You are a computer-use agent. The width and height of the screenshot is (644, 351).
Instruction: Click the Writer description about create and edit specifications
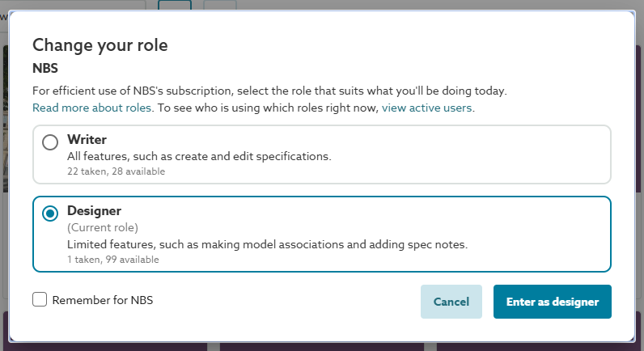click(199, 156)
